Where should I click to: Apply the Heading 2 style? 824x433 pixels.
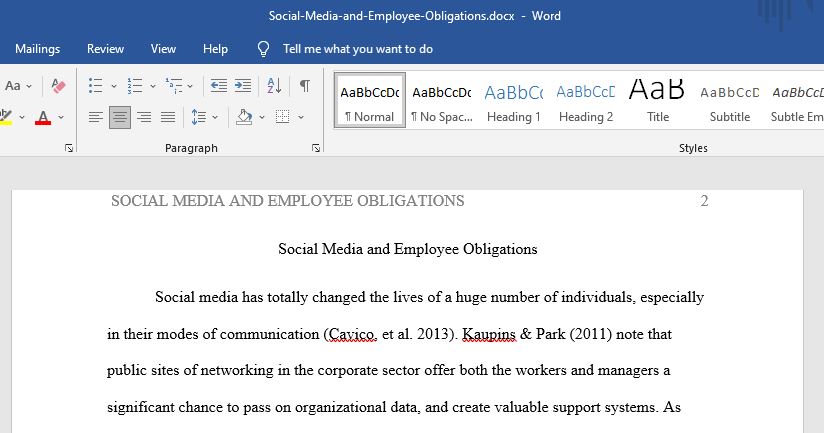pyautogui.click(x=586, y=100)
